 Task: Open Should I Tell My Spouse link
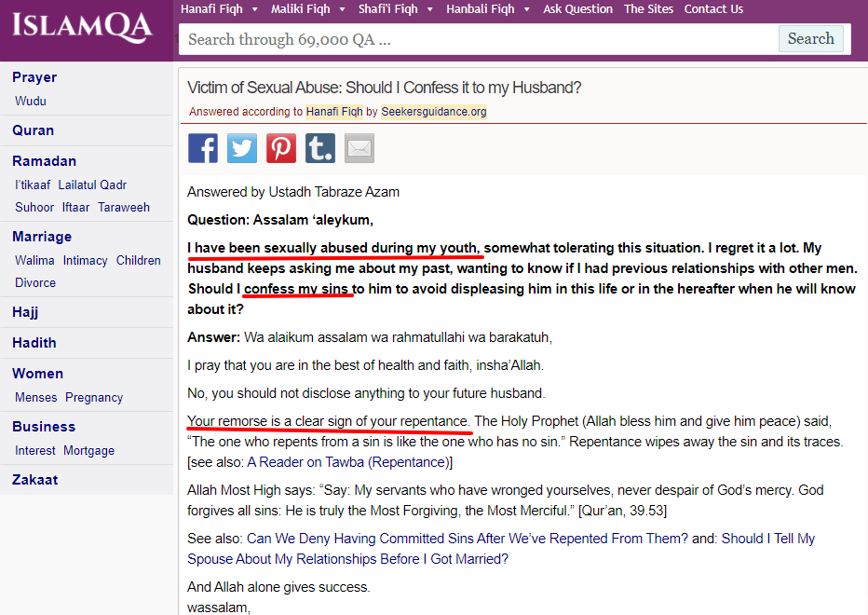[x=501, y=549]
